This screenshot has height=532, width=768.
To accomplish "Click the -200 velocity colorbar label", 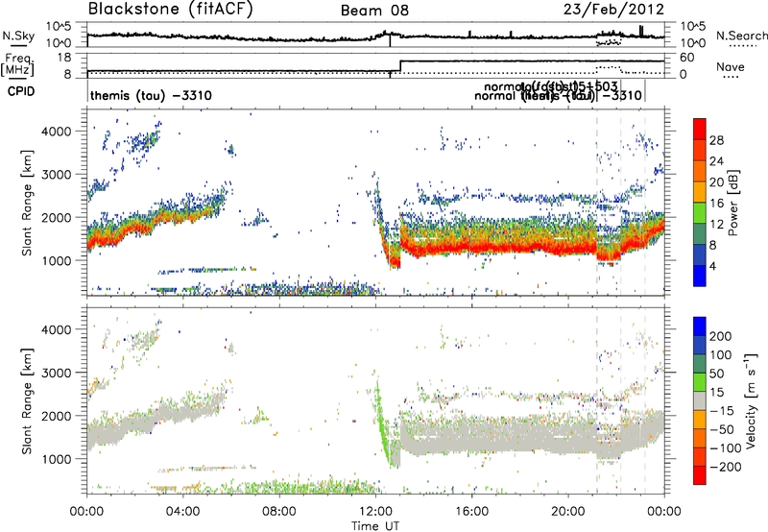I will [725, 467].
